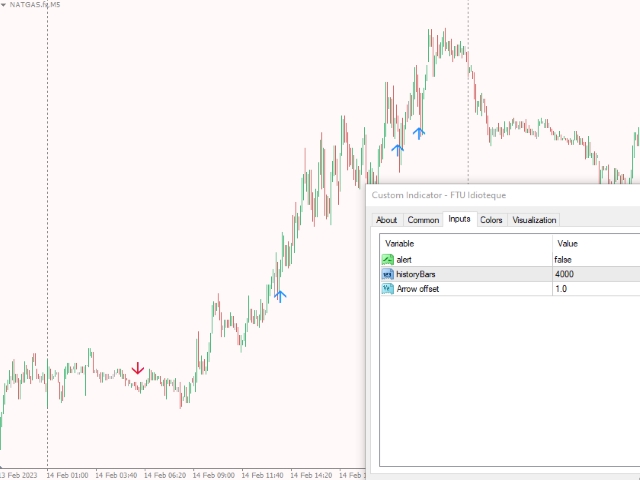Viewport: 640px width, 480px height.
Task: Open the Colors tab
Action: [x=491, y=220]
